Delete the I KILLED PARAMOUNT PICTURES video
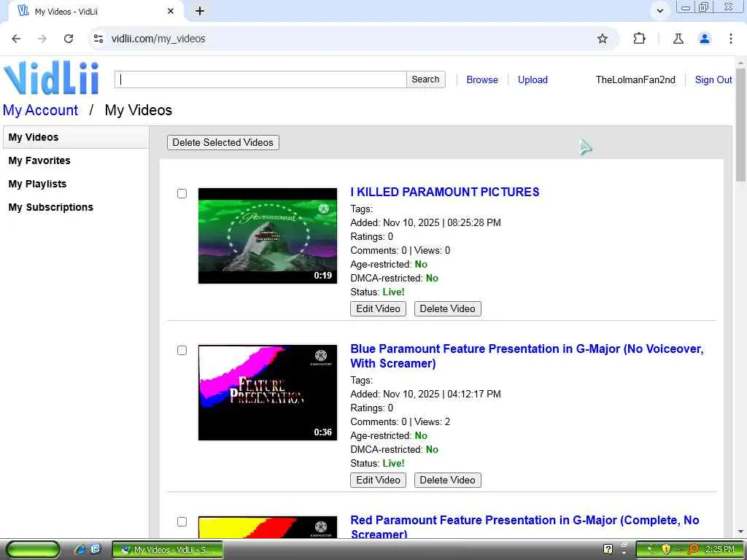The height and width of the screenshot is (560, 747). [x=447, y=308]
